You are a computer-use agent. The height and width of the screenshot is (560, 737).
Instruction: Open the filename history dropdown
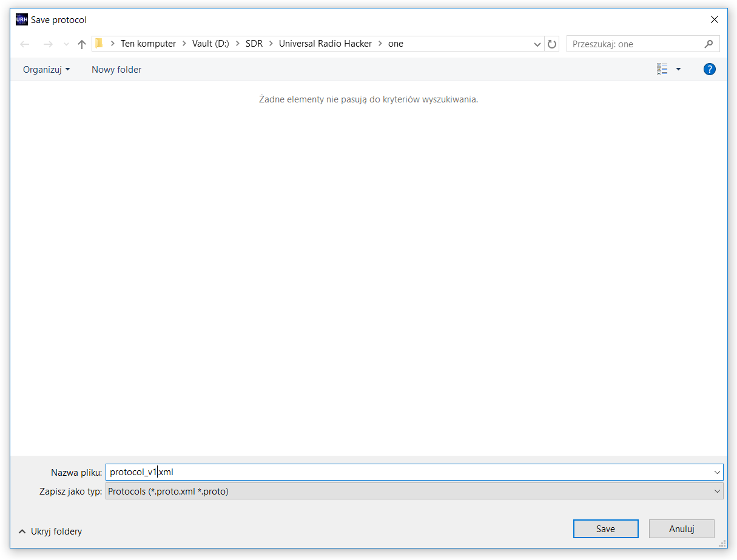718,472
